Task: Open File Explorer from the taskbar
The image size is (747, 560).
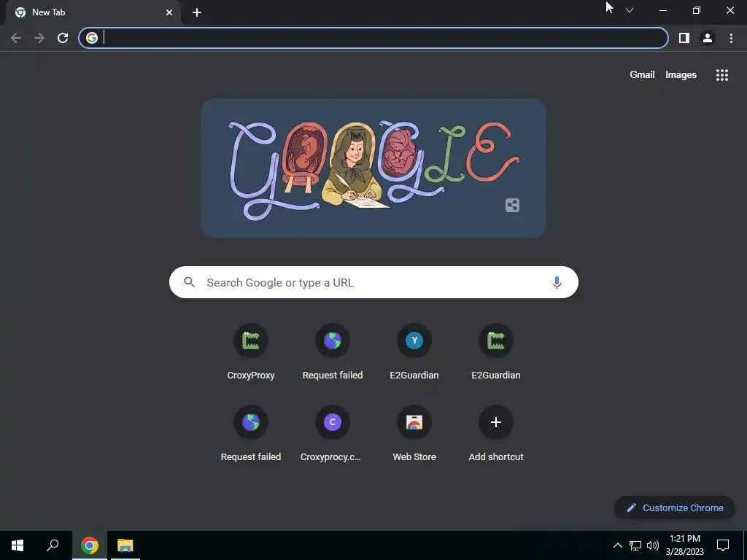Action: [x=125, y=545]
